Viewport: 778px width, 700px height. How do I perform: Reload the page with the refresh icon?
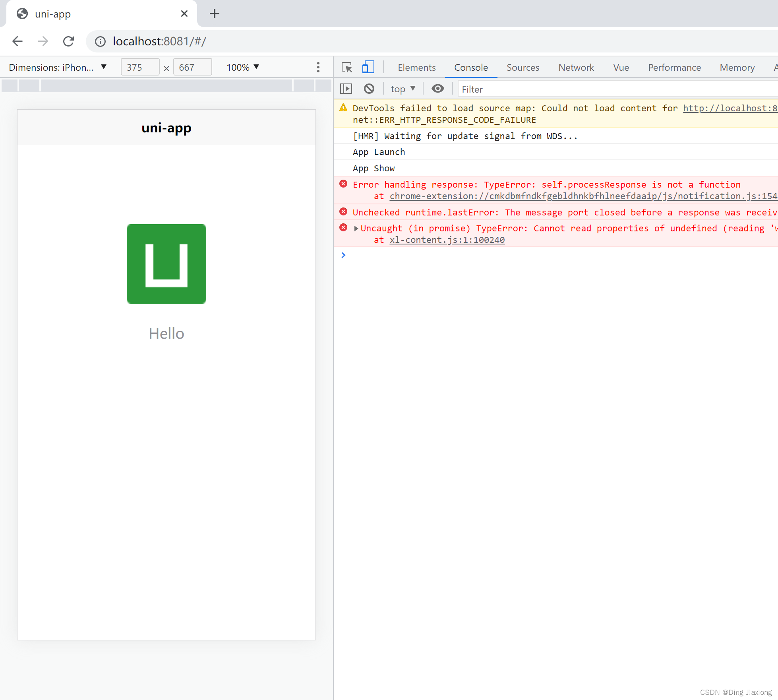(68, 41)
